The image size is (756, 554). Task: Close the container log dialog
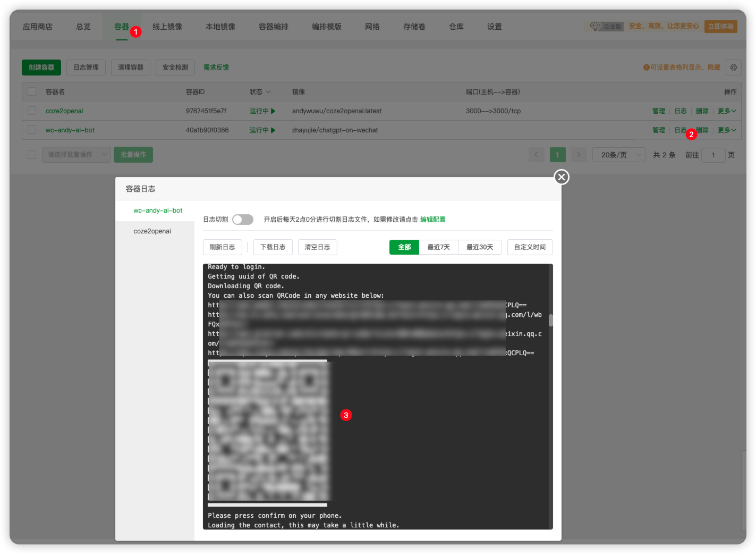[562, 177]
